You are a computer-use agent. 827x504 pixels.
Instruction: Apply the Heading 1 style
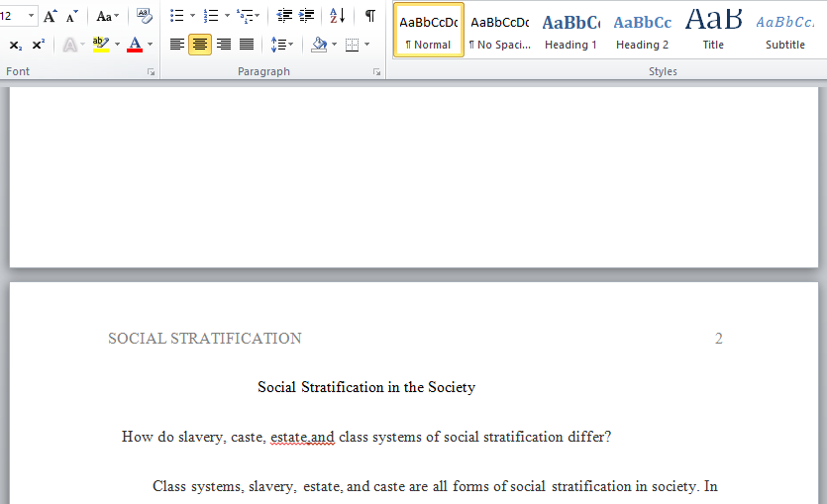point(571,30)
